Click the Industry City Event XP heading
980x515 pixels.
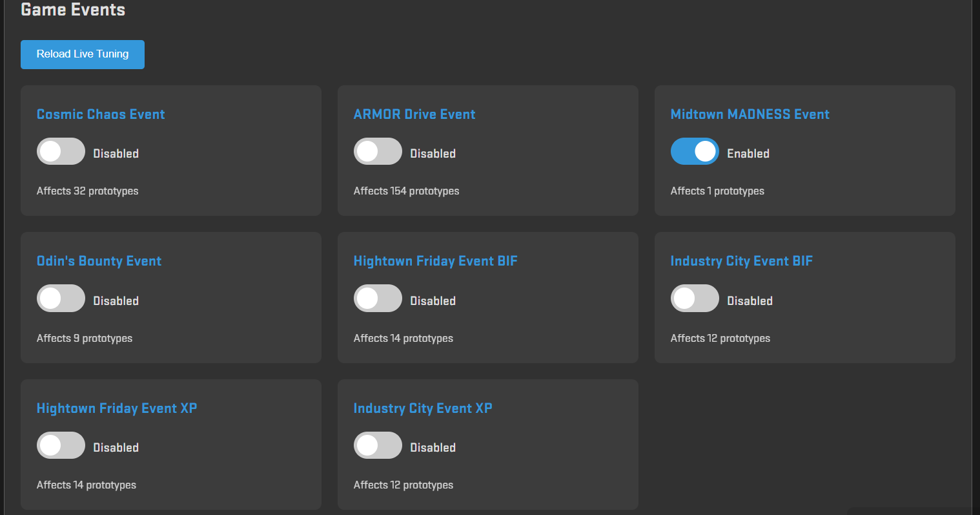pos(423,408)
